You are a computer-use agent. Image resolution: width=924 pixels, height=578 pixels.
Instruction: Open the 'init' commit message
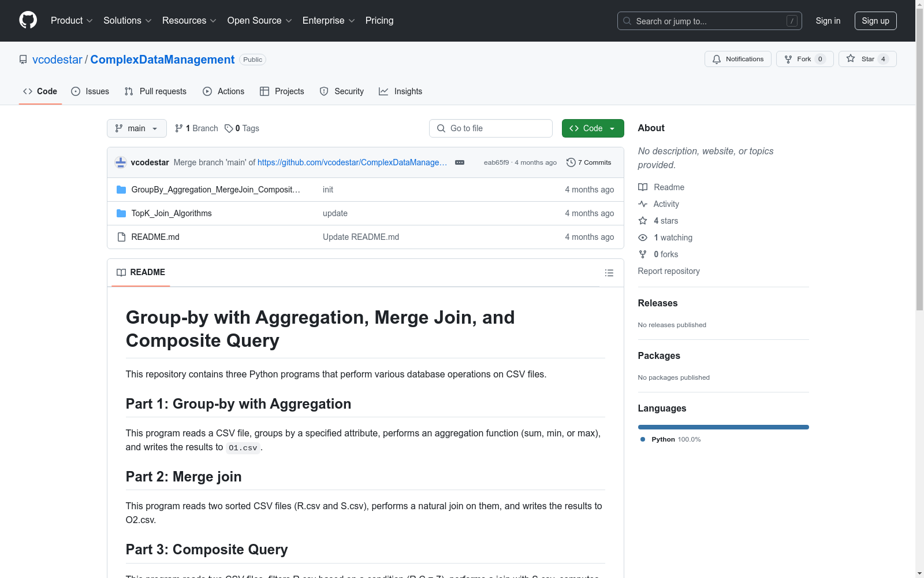(x=328, y=190)
